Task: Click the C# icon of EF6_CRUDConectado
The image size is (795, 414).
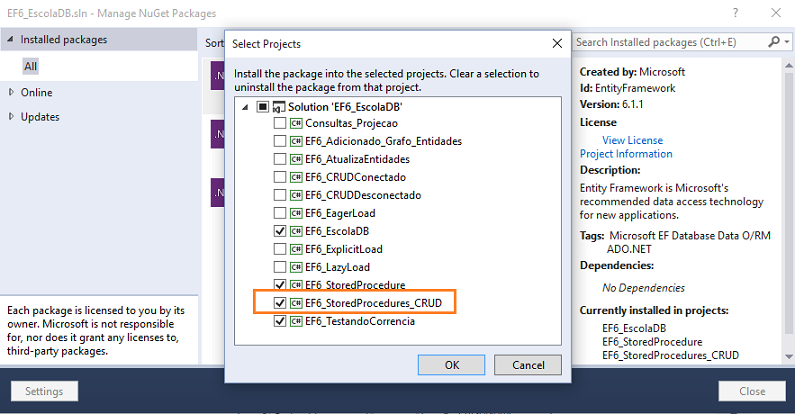Action: pyautogui.click(x=296, y=177)
